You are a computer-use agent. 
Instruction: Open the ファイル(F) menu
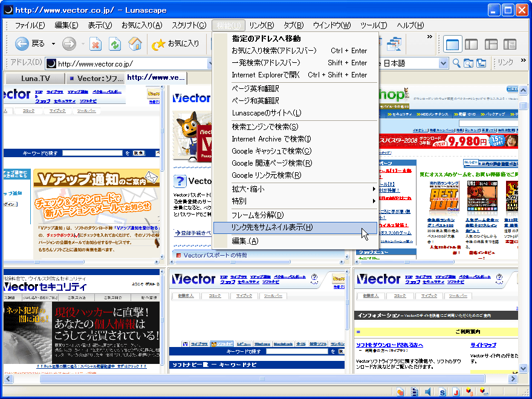click(x=30, y=25)
